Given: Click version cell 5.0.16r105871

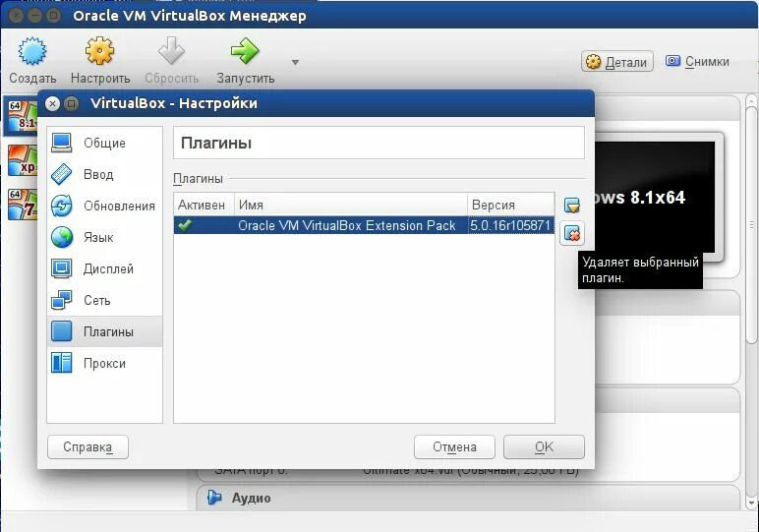Looking at the screenshot, I should [510, 225].
